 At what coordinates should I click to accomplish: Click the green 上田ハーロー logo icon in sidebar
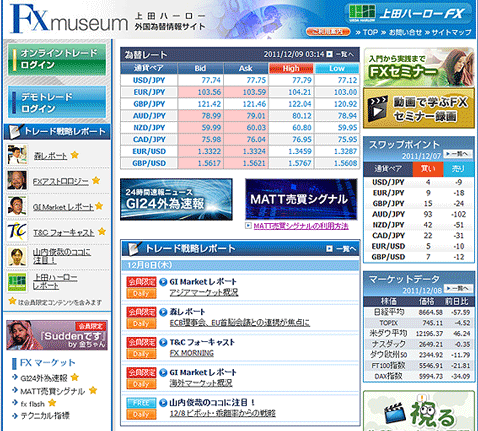click(17, 282)
